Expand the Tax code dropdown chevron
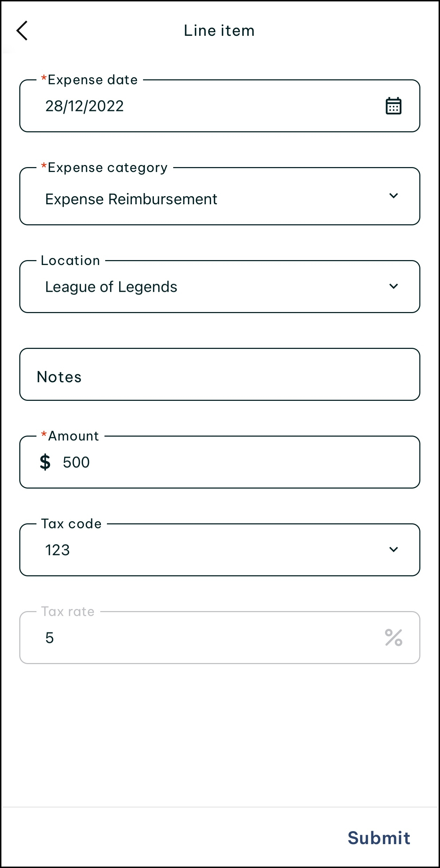 [x=393, y=550]
